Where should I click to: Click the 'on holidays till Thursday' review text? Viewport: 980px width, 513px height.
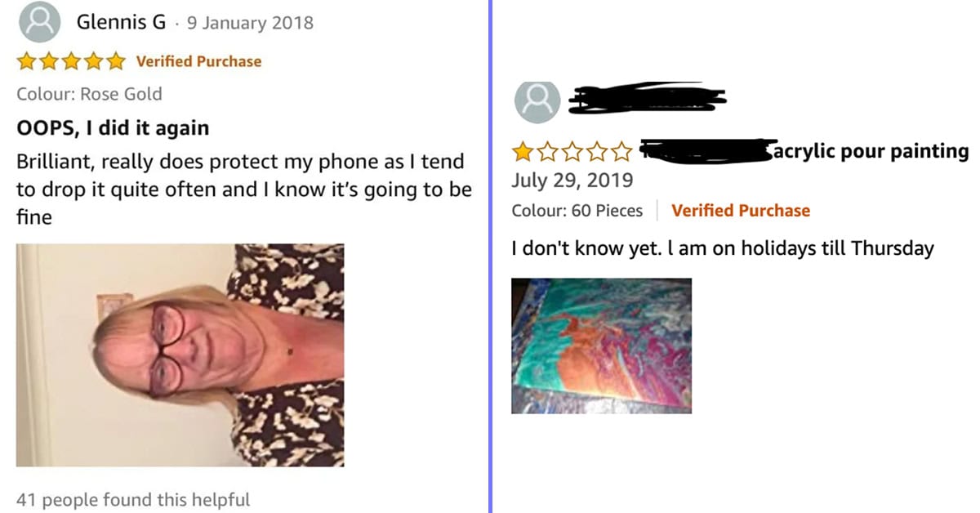822,249
